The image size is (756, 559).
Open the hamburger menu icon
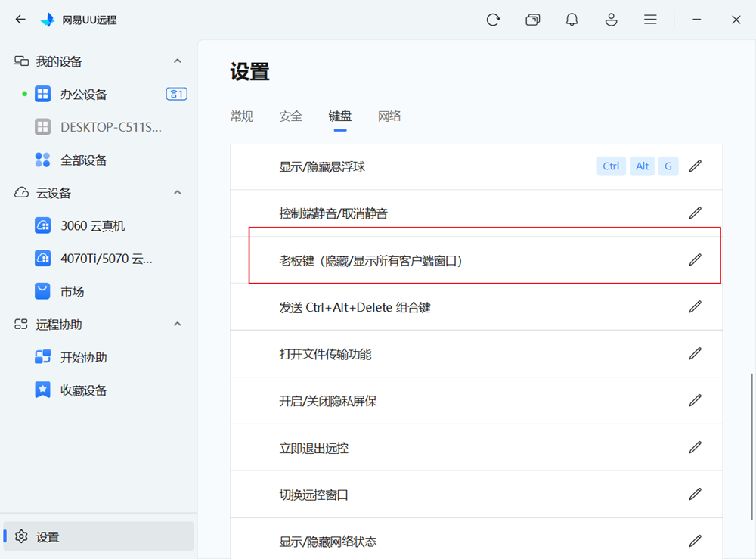click(x=650, y=20)
